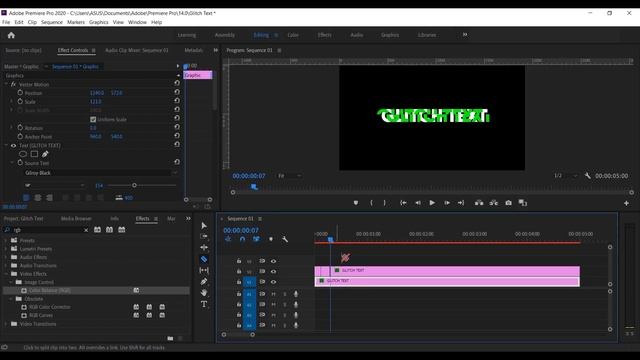Viewport: 640px width, 360px height.
Task: Create new custom bin in Effects panel
Action: click(170, 338)
